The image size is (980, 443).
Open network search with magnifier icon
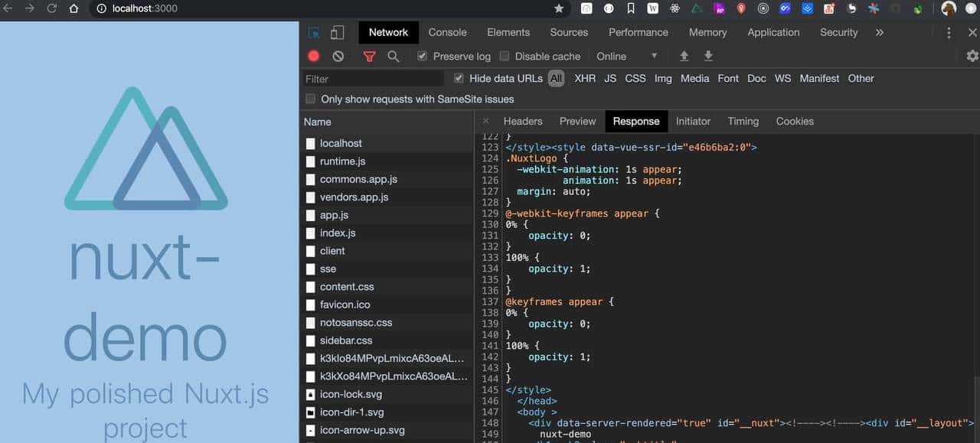393,56
